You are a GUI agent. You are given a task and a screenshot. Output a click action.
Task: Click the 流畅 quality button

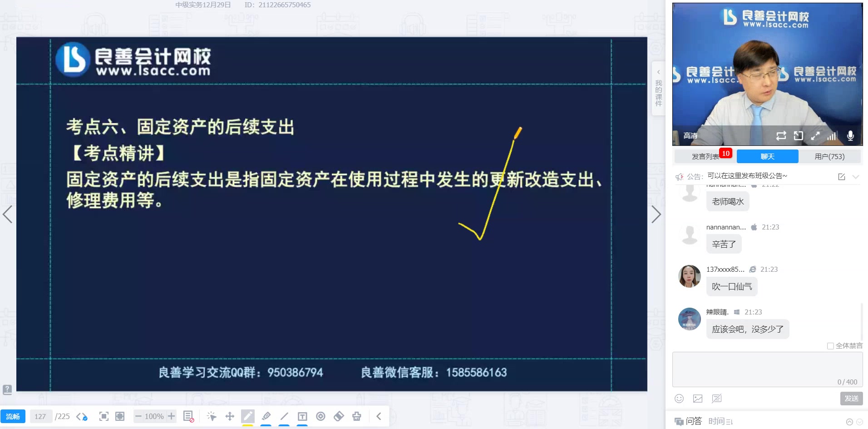tap(13, 416)
